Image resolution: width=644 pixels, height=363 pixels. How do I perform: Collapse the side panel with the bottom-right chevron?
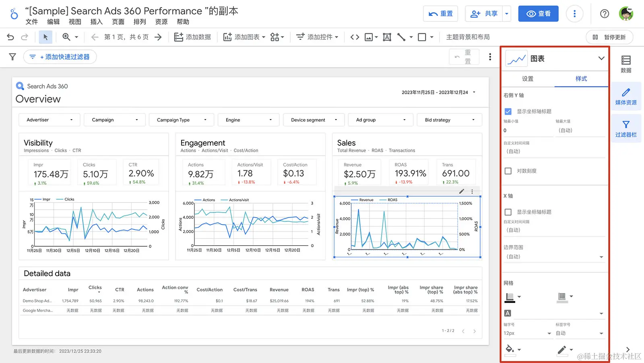pos(627,349)
